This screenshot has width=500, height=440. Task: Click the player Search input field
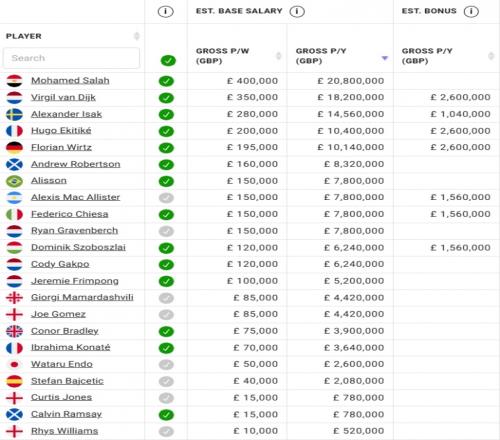[71, 58]
